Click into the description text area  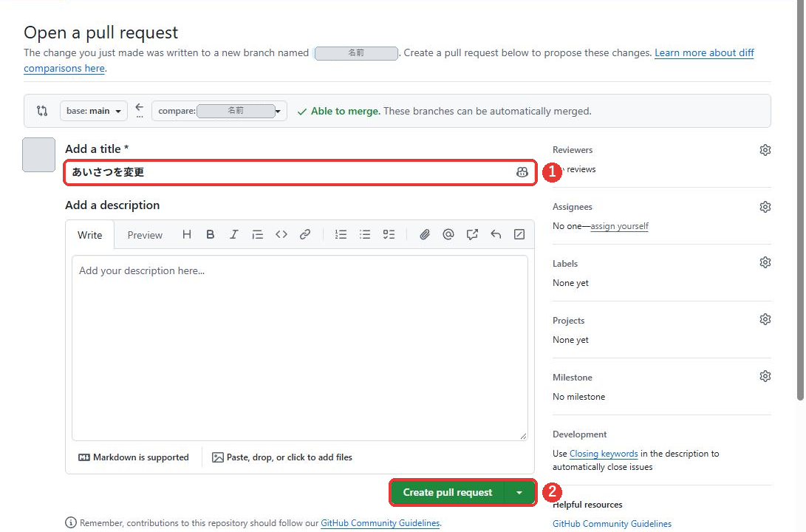[300, 348]
